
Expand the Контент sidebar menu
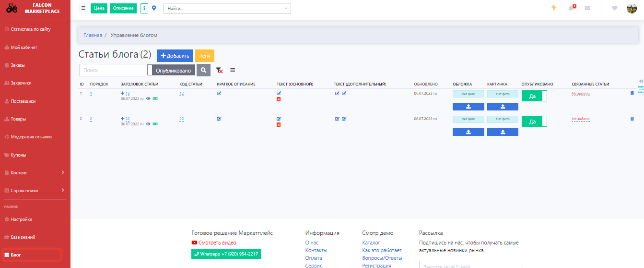(35, 173)
